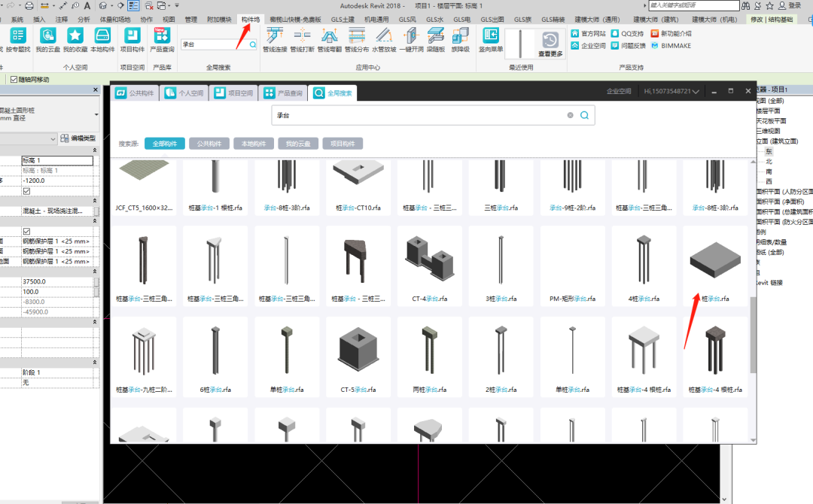Open the 构件坞 ribbon tab
The image size is (813, 504).
click(251, 19)
